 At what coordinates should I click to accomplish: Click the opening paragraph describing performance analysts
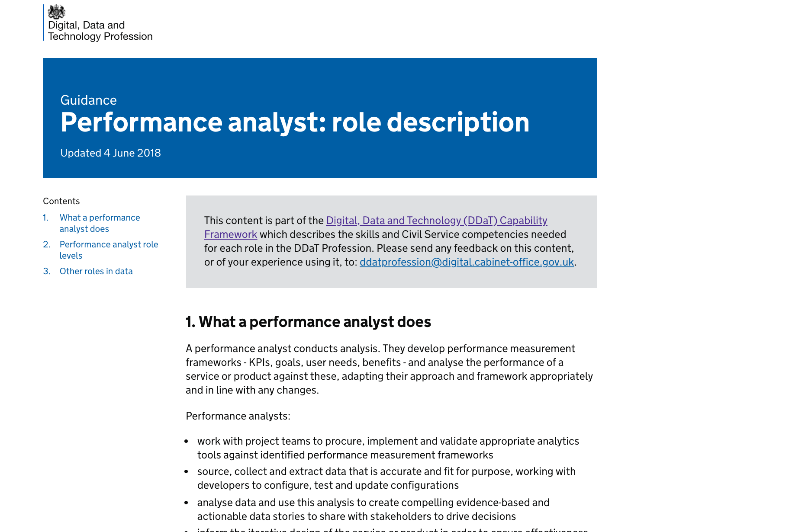[x=389, y=369]
